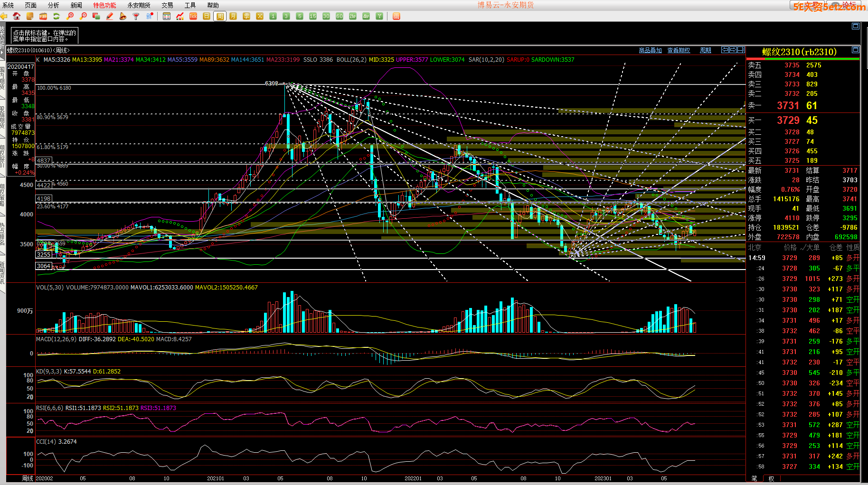The height and width of the screenshot is (485, 868).
Task: Click the next contract right-arrow box
Action: (x=733, y=50)
